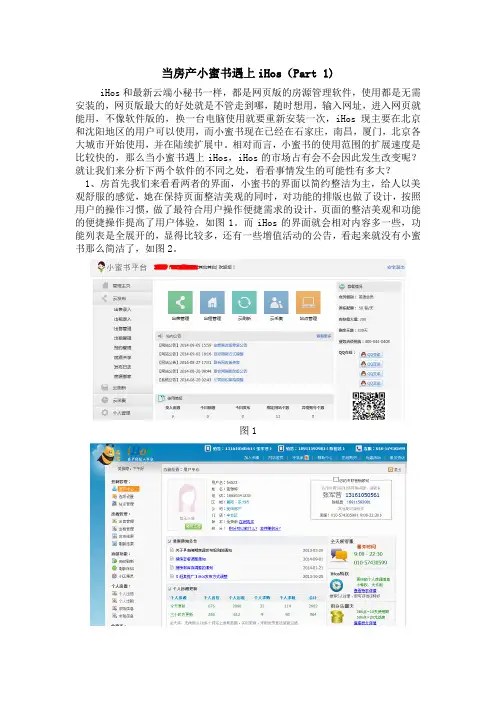
Task: Click the document title 当房产小蜜书遇上iHos
Action: point(247,73)
